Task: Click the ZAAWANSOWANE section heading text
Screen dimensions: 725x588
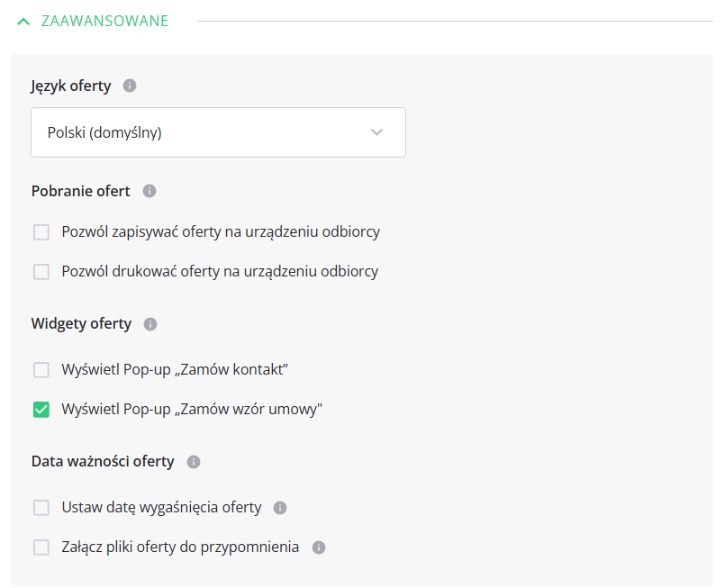Action: [x=105, y=22]
